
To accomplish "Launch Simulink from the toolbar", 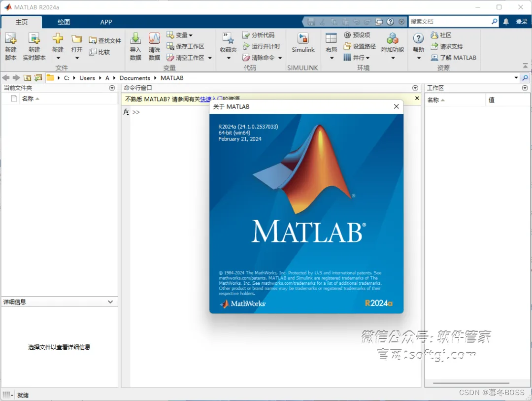I will 303,43.
